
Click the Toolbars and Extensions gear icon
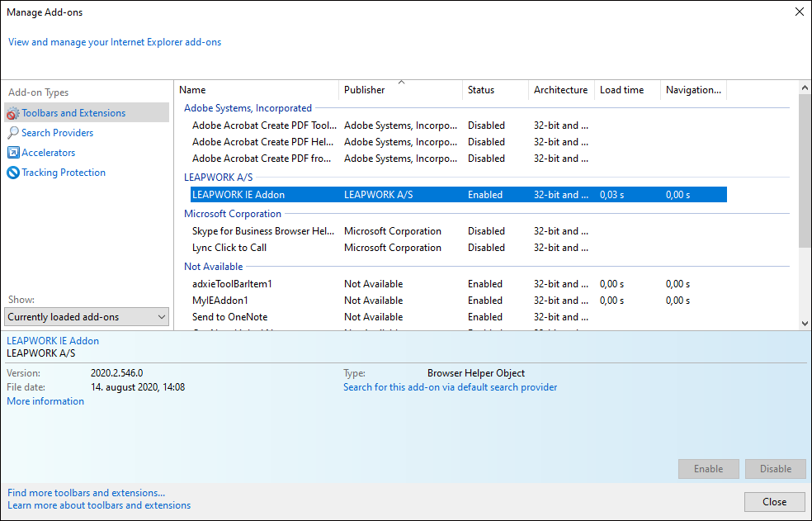pos(13,113)
